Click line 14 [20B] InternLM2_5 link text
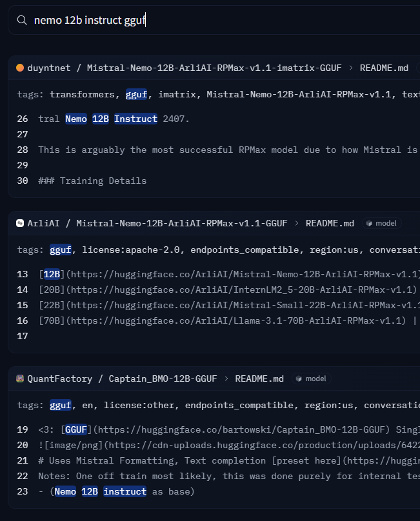 point(228,290)
